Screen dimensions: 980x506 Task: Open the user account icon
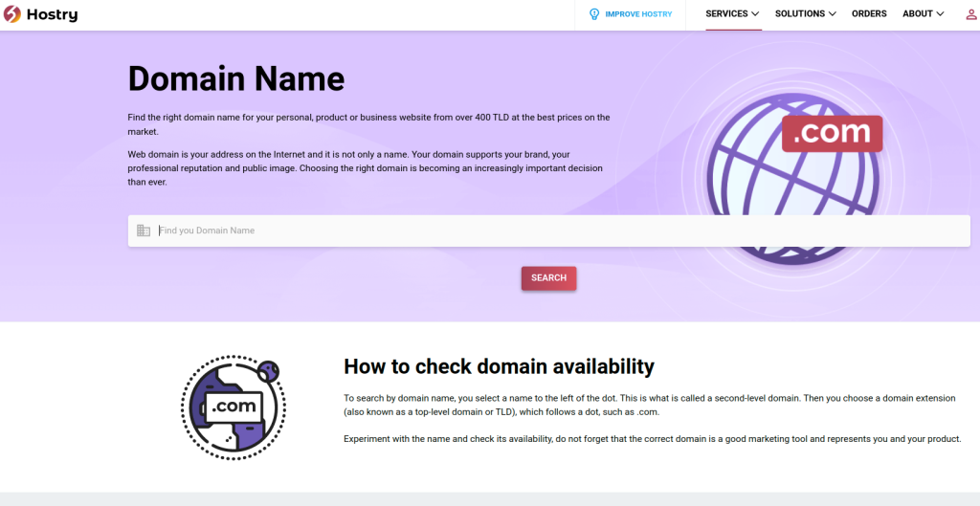tap(971, 13)
